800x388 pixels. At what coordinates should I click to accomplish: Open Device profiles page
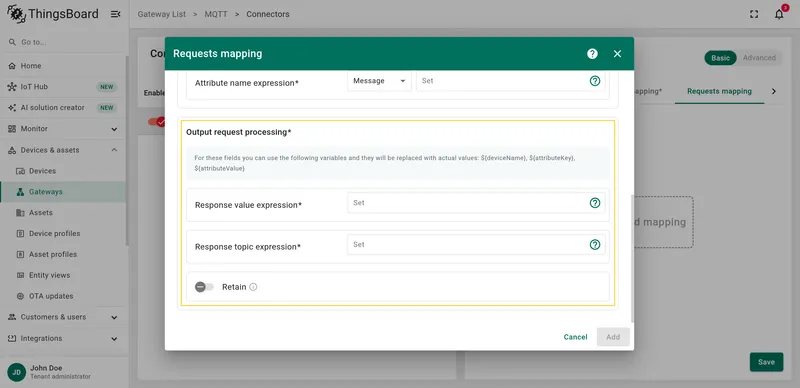[x=63, y=233]
